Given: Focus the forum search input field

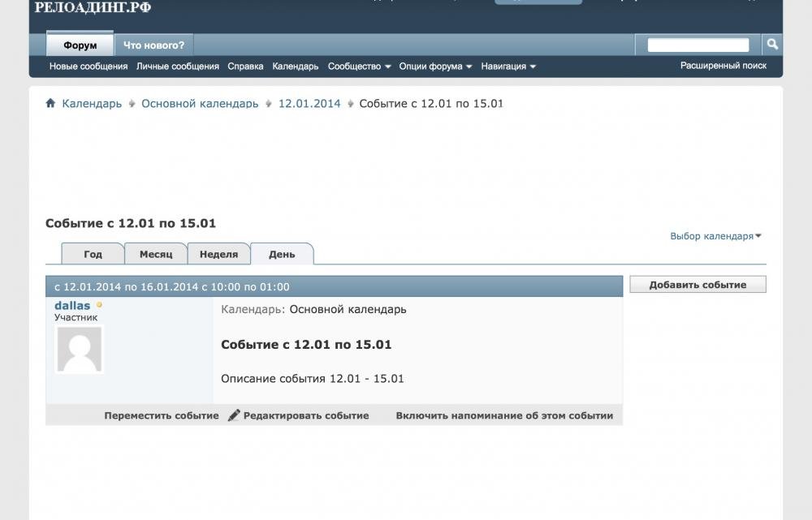Looking at the screenshot, I should click(x=698, y=45).
